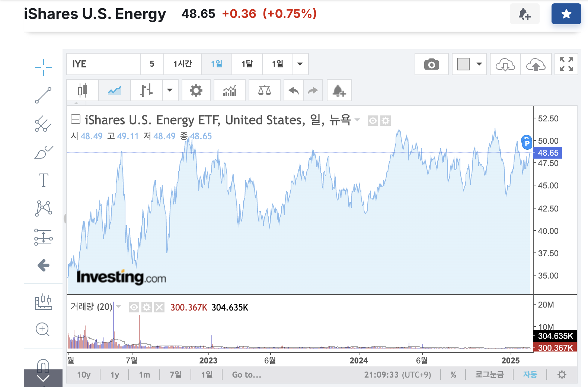Click the load chart cloud download icon

pos(505,64)
